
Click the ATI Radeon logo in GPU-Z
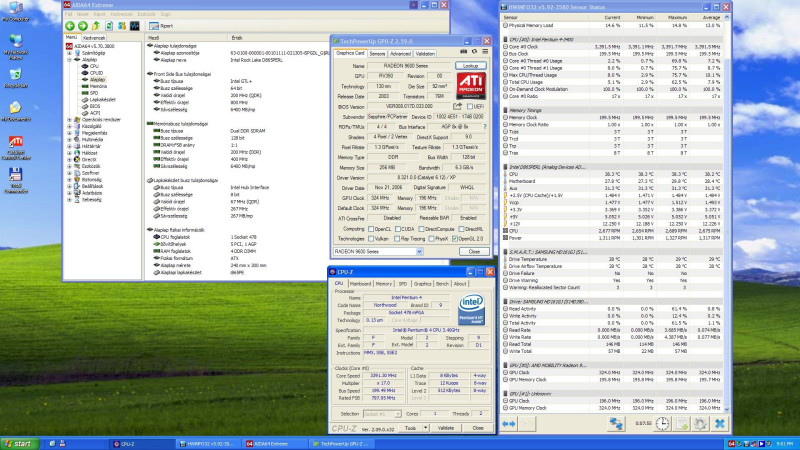471,86
